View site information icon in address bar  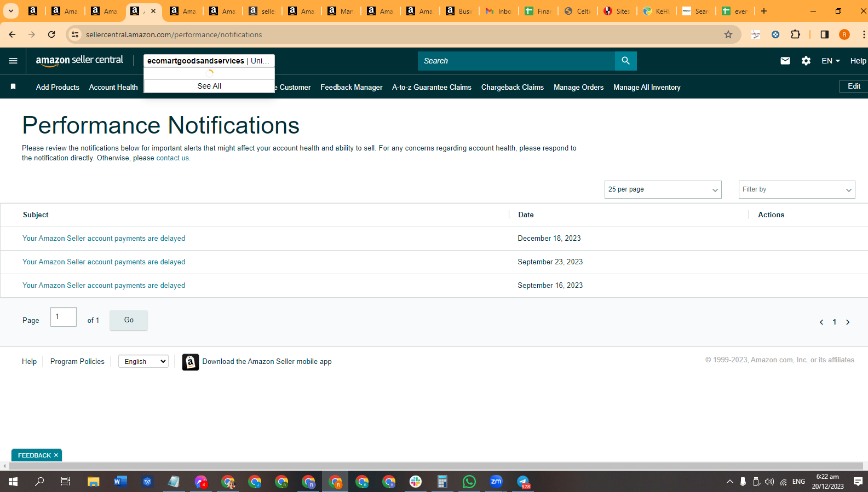tap(75, 34)
